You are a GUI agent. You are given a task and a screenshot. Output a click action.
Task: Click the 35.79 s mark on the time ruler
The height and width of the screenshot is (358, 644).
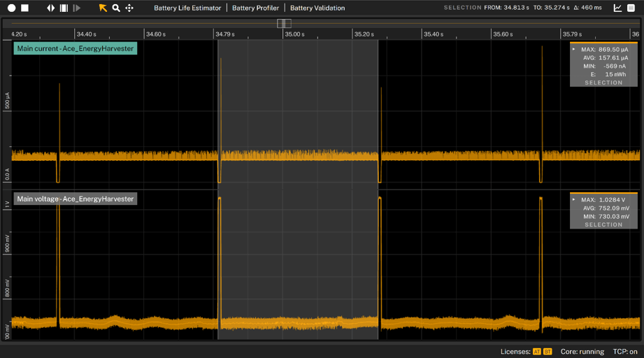click(x=572, y=34)
